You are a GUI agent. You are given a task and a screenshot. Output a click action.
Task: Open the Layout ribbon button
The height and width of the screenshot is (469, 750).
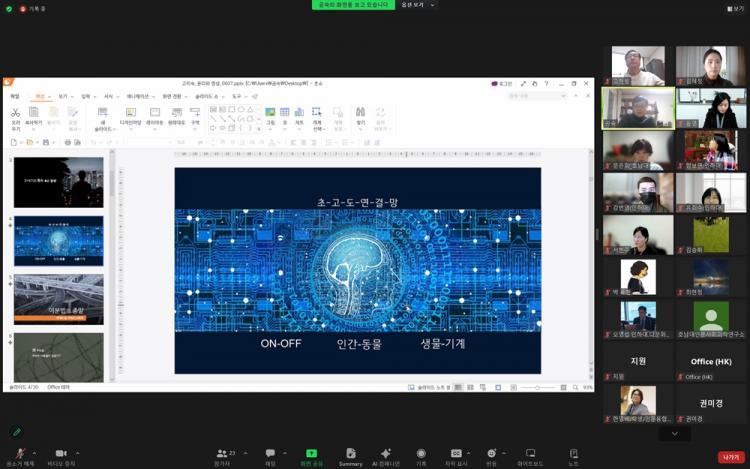154,117
